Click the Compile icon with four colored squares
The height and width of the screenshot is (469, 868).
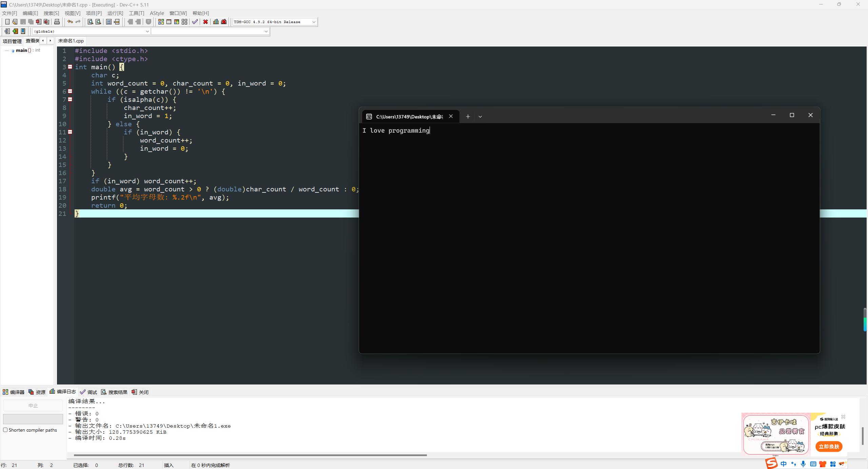point(161,22)
